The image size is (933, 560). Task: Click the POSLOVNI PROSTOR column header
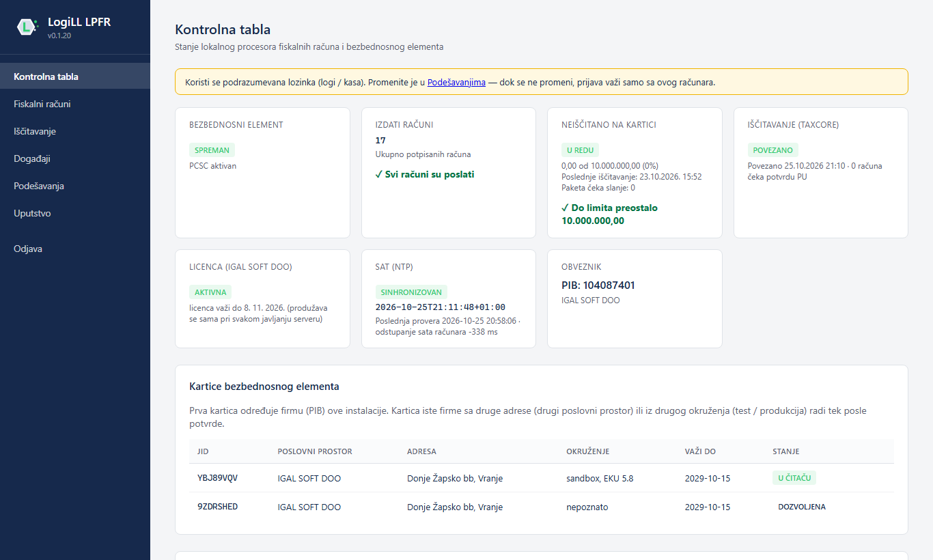315,451
